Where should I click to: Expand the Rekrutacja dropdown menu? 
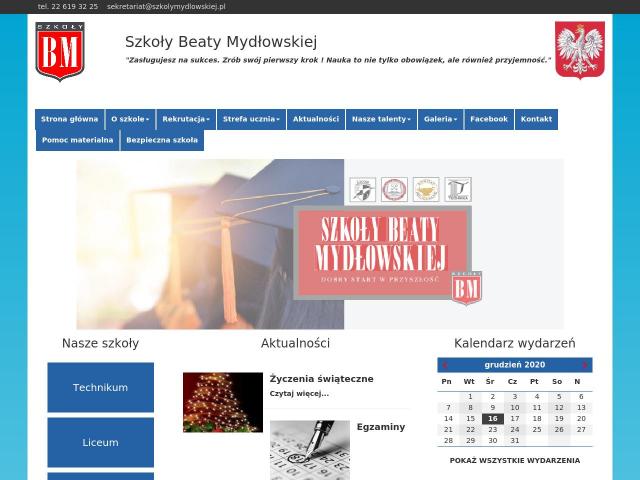click(x=186, y=119)
